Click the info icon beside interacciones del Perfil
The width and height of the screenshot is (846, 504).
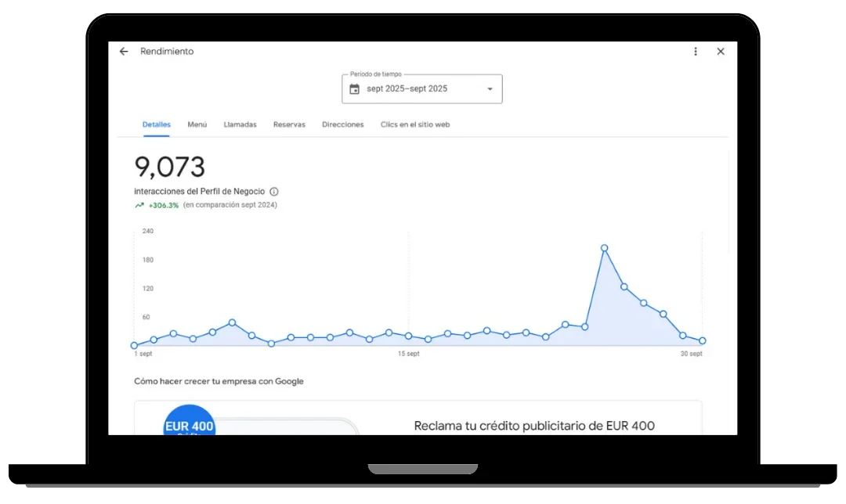(273, 191)
